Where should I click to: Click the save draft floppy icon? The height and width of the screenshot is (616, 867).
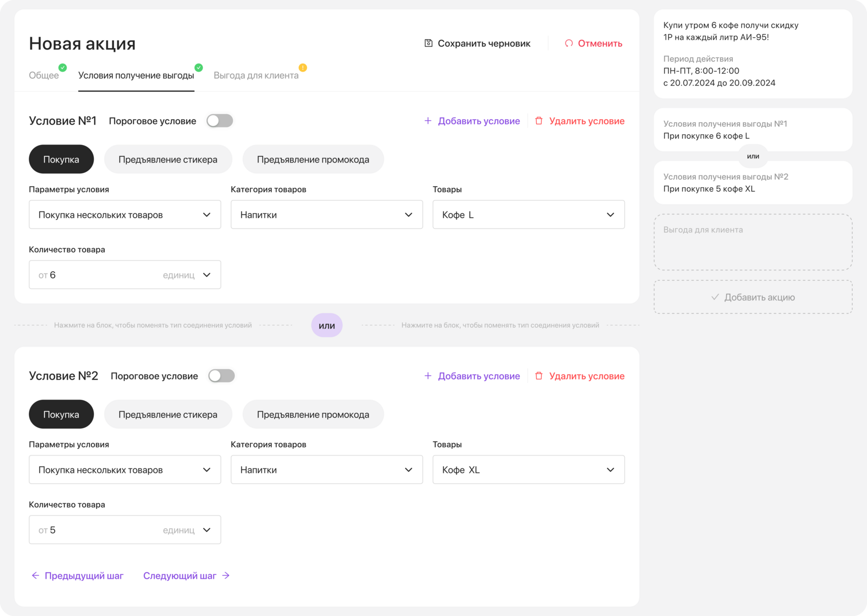428,43
